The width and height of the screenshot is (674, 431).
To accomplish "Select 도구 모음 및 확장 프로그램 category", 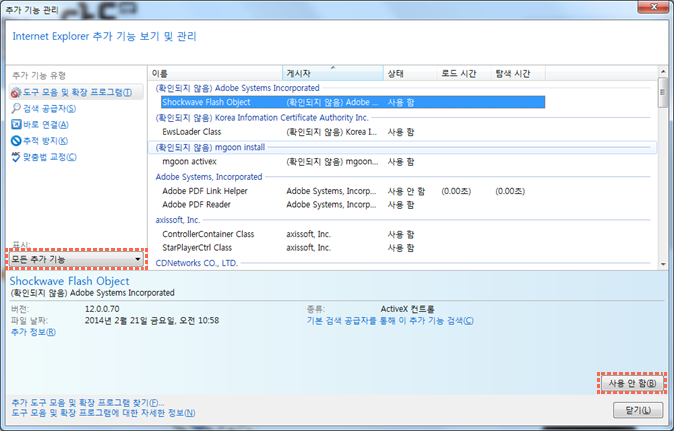I will pos(76,92).
